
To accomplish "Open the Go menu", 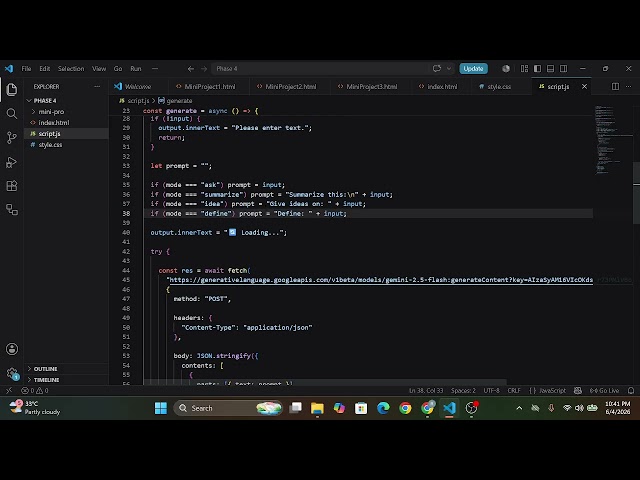I will click(118, 69).
